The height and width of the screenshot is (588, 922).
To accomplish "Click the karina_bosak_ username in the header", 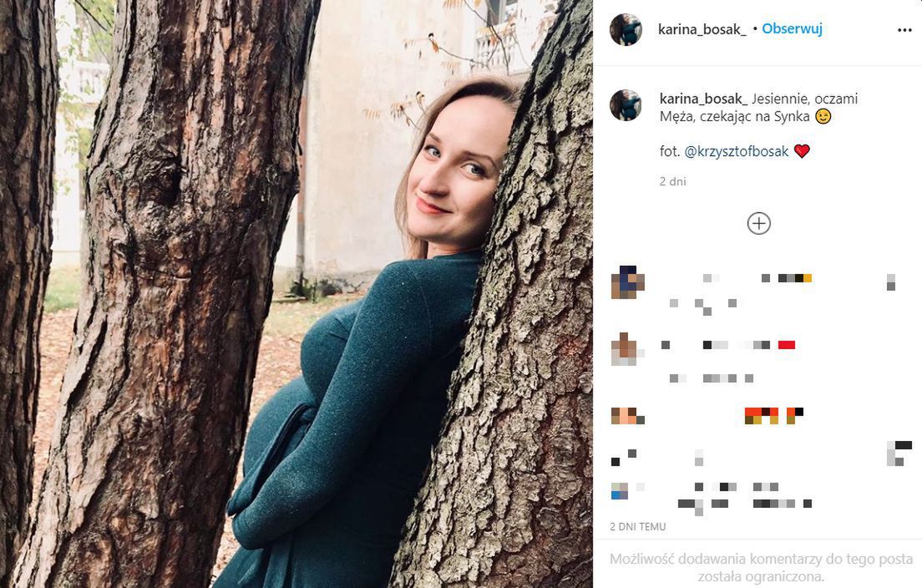I will click(702, 29).
